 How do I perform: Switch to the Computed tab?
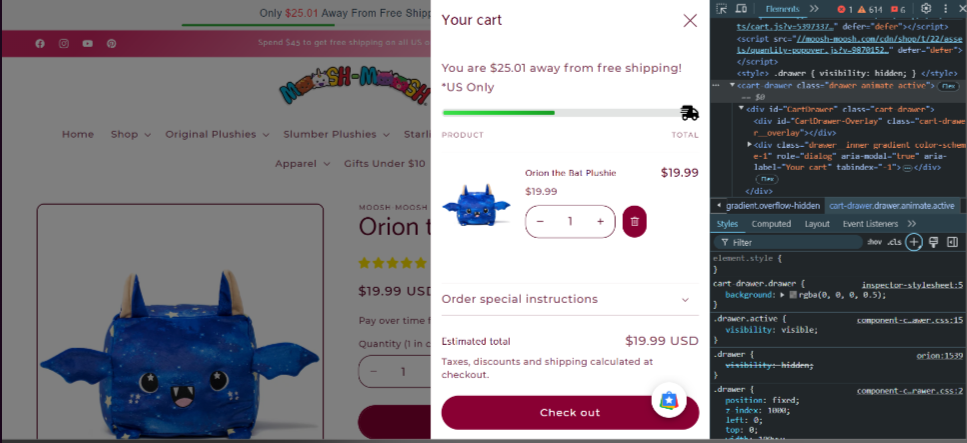point(771,224)
